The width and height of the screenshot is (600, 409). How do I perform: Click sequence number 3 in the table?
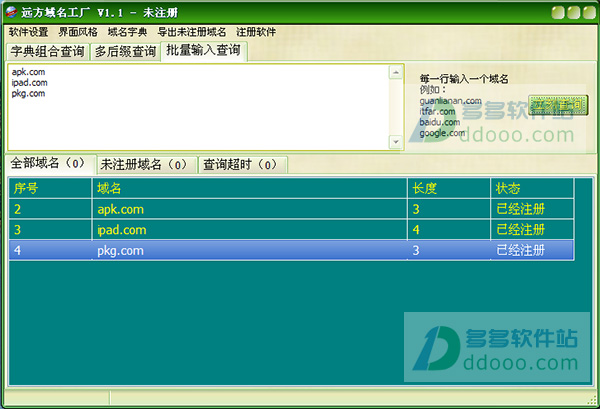pyautogui.click(x=17, y=230)
